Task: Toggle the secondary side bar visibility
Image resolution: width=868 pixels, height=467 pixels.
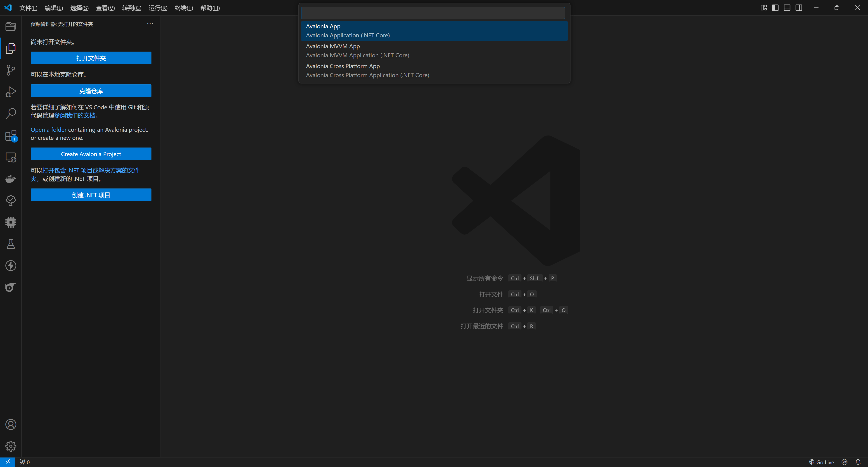Action: [799, 8]
